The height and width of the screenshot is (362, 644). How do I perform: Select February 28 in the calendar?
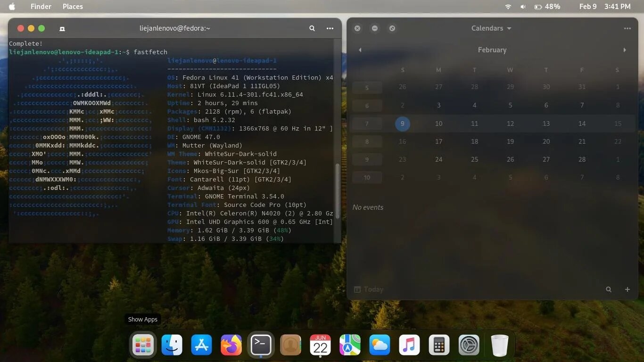(582, 159)
